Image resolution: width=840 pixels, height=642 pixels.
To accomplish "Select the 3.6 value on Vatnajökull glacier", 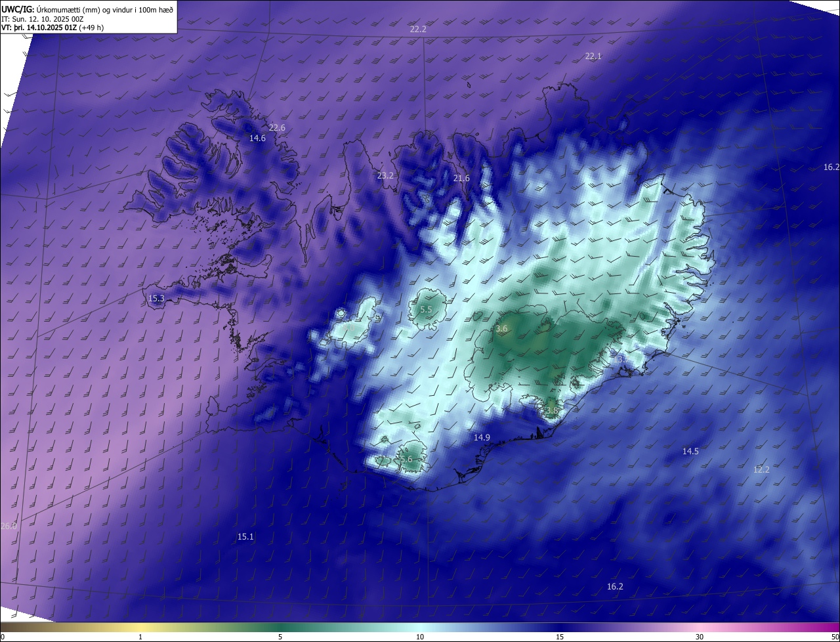I will click(x=501, y=329).
